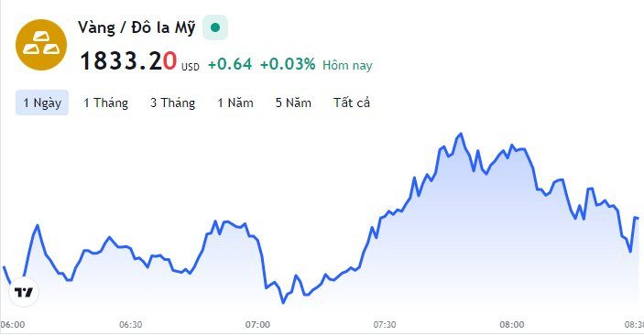
Task: Open the TradingView logo badge
Action: coord(24,292)
